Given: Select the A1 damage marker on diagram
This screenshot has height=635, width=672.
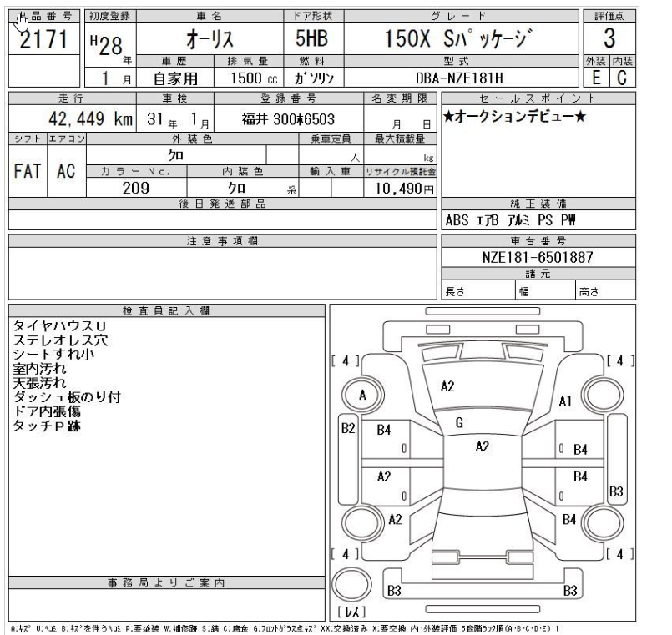Looking at the screenshot, I should tap(564, 401).
